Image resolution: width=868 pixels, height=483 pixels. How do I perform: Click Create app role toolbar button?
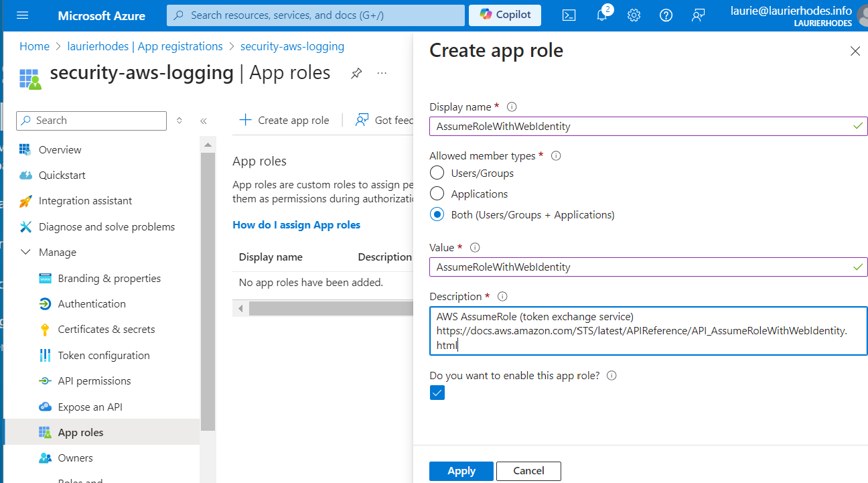(x=285, y=120)
